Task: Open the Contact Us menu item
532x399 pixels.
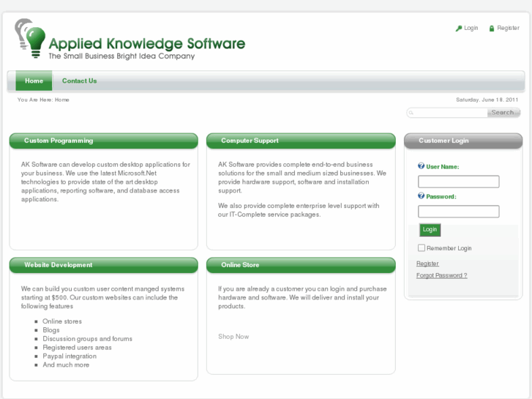Action: (79, 81)
